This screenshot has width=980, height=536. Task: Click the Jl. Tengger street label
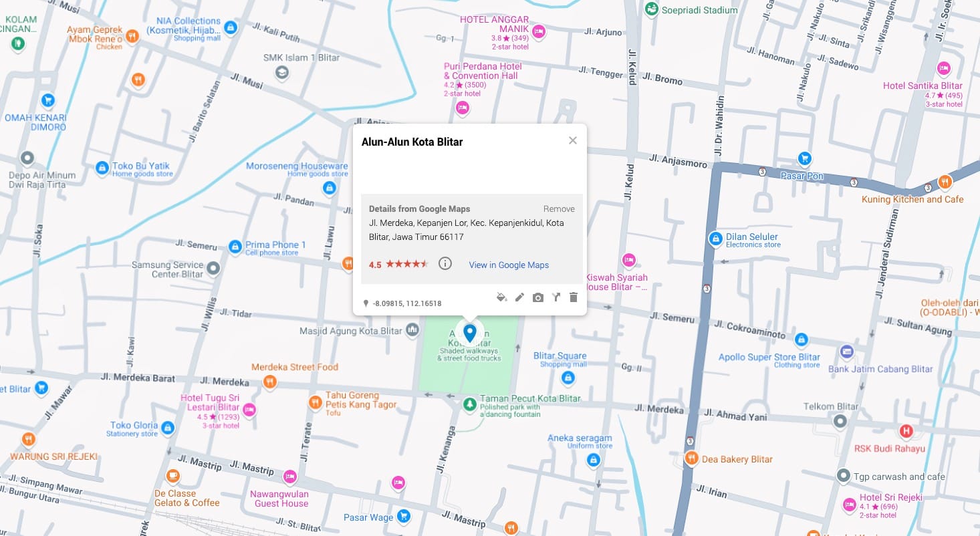[x=600, y=72]
